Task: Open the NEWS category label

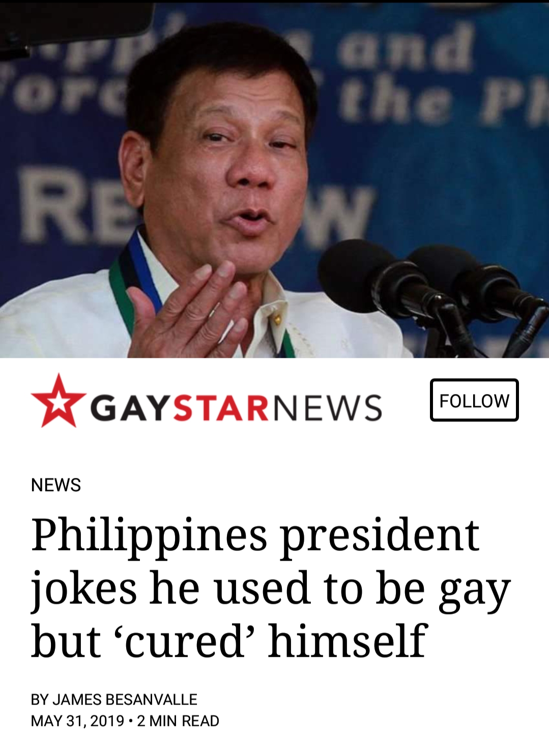Action: 56,485
